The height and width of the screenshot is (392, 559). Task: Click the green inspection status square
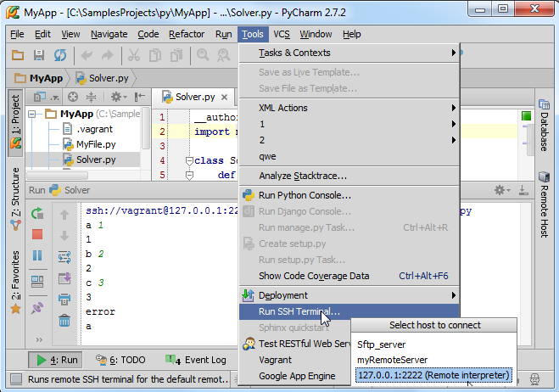click(x=526, y=116)
